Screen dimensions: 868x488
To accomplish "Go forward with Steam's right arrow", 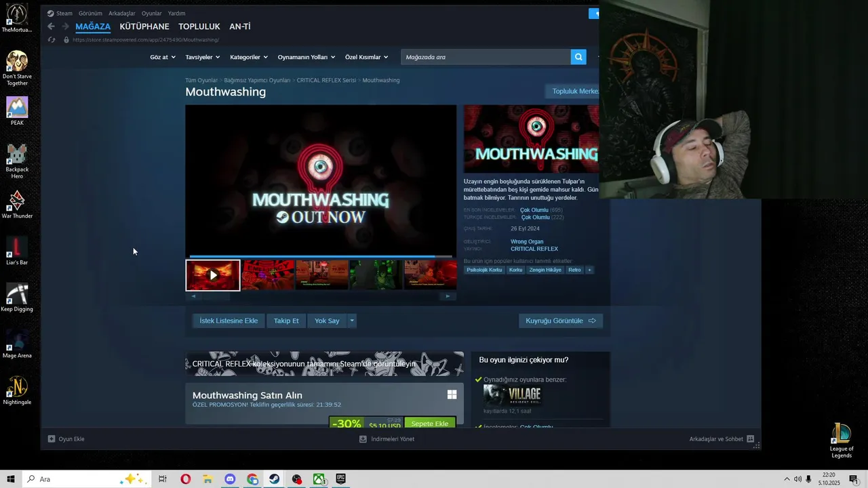I will [x=65, y=26].
